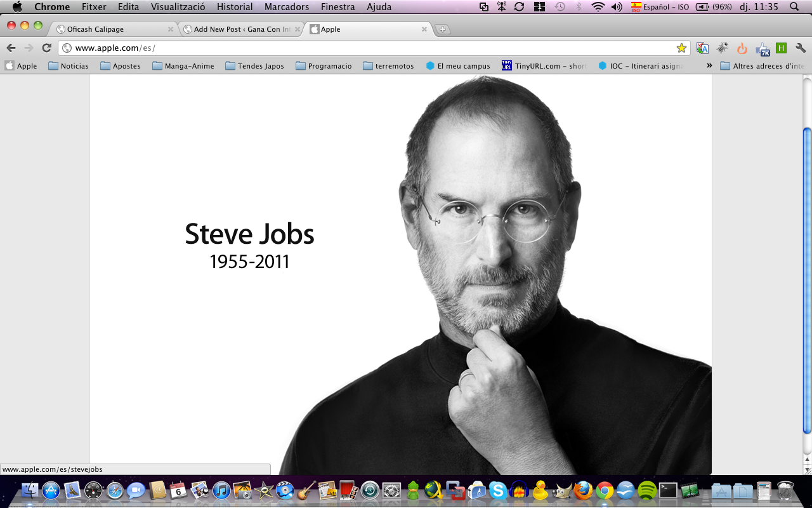The image size is (812, 508).
Task: Open the Fitxer menu
Action: coord(94,7)
